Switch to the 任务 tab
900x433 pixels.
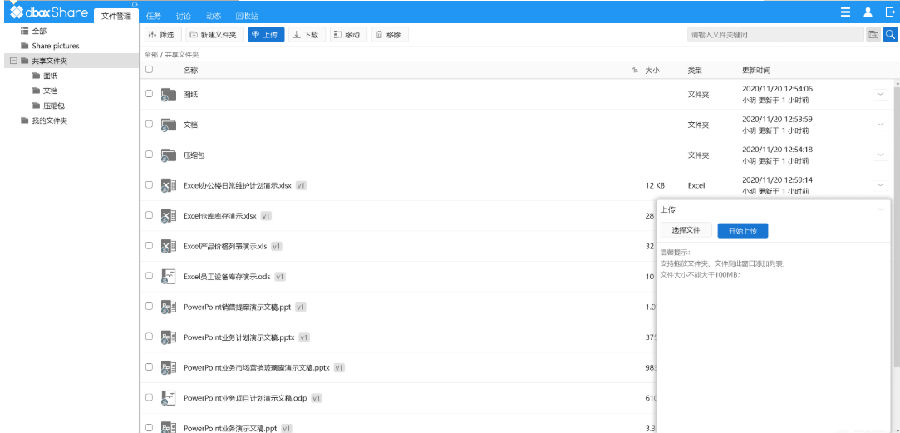tap(153, 16)
